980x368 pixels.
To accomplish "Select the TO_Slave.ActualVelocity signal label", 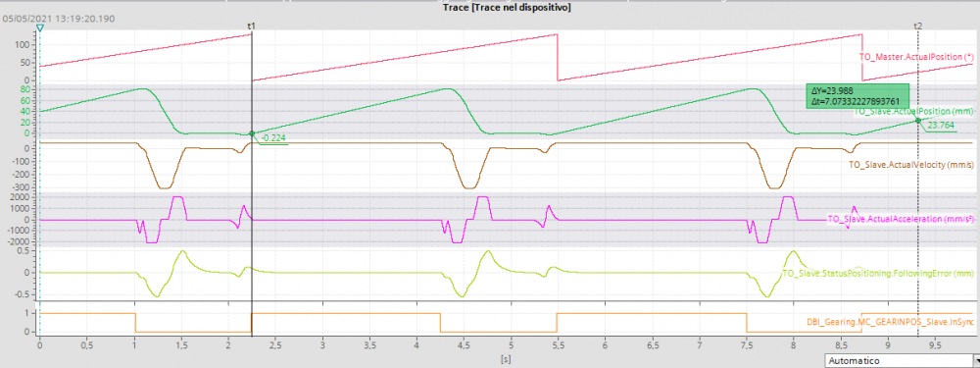I will tap(910, 165).
